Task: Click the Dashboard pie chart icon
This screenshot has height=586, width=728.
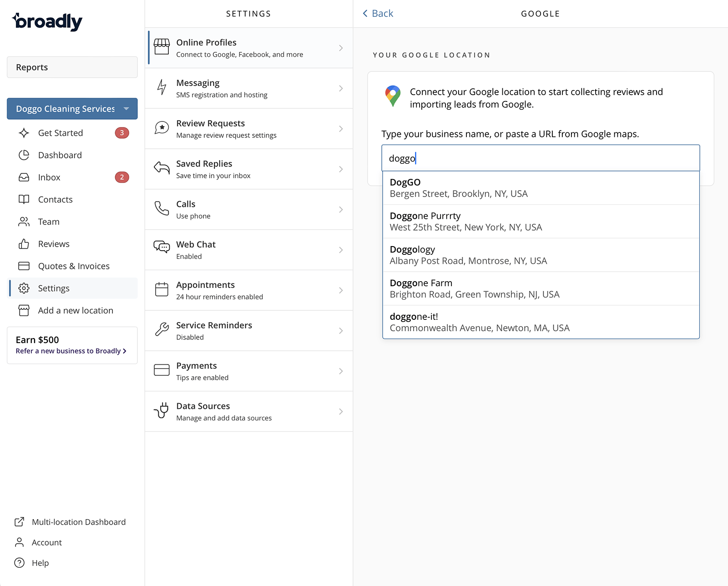Action: (x=24, y=155)
